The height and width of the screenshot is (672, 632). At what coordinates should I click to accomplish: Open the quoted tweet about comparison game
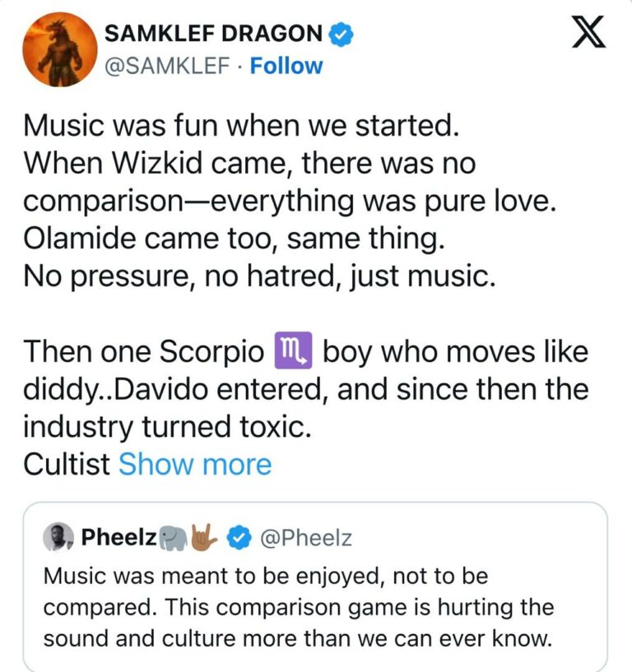click(315, 608)
